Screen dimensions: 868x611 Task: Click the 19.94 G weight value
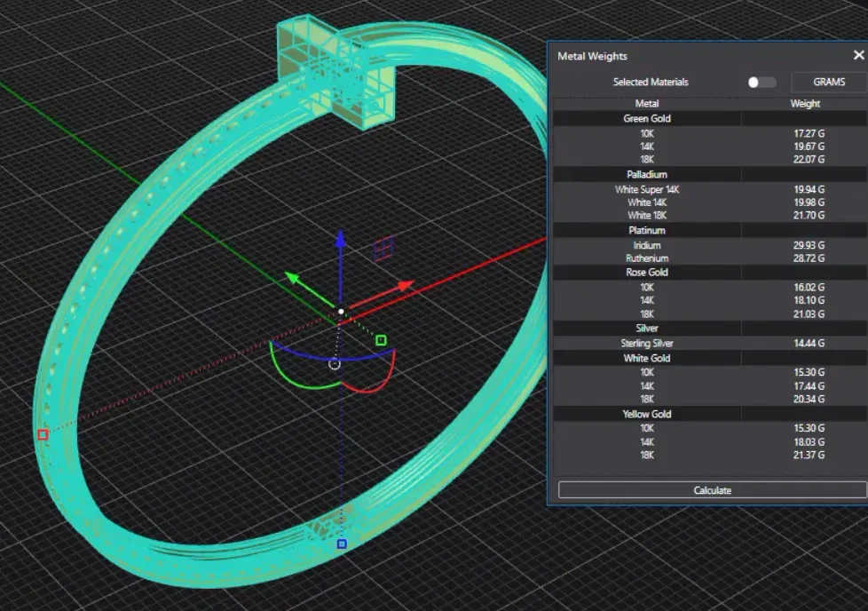pyautogui.click(x=809, y=189)
